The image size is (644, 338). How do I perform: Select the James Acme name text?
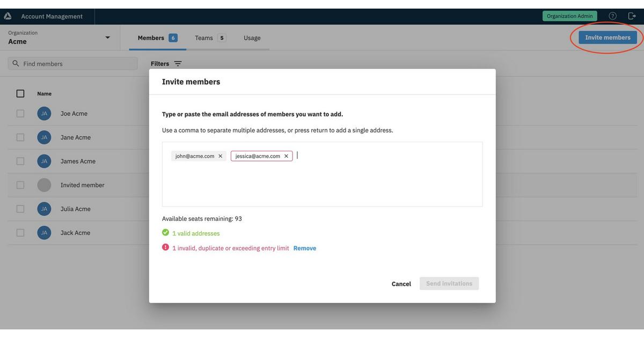tap(78, 161)
